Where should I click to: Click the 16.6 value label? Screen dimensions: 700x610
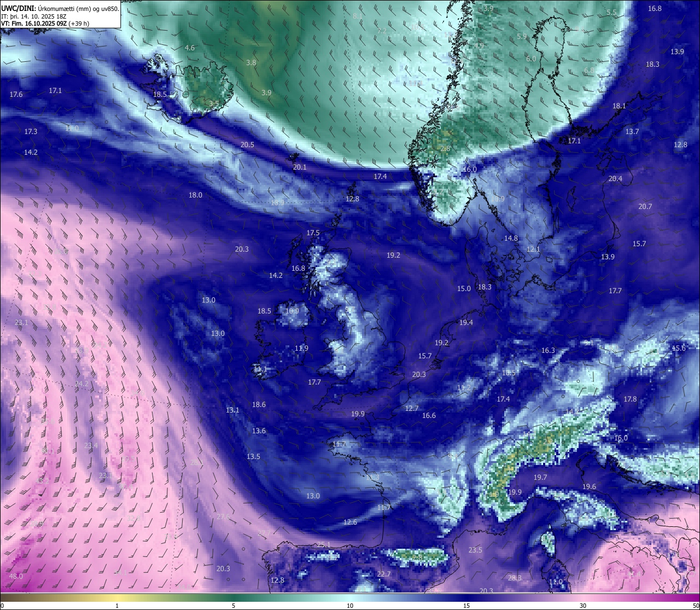[429, 415]
